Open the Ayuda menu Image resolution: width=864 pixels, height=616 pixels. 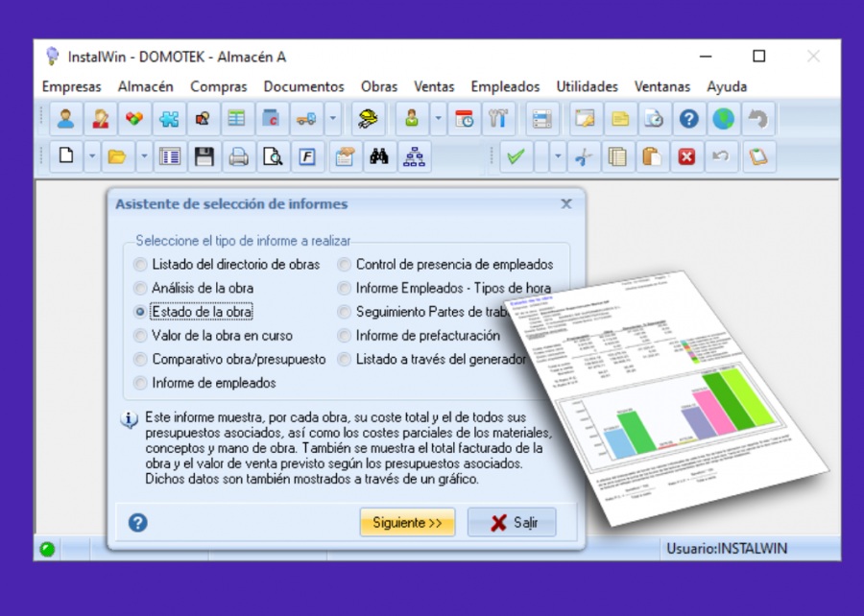pos(727,87)
